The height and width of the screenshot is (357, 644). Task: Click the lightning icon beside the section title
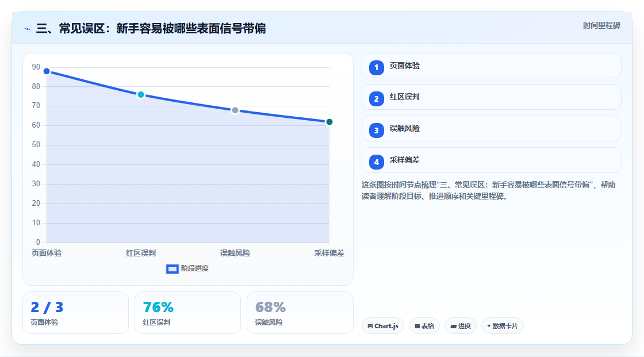click(27, 29)
